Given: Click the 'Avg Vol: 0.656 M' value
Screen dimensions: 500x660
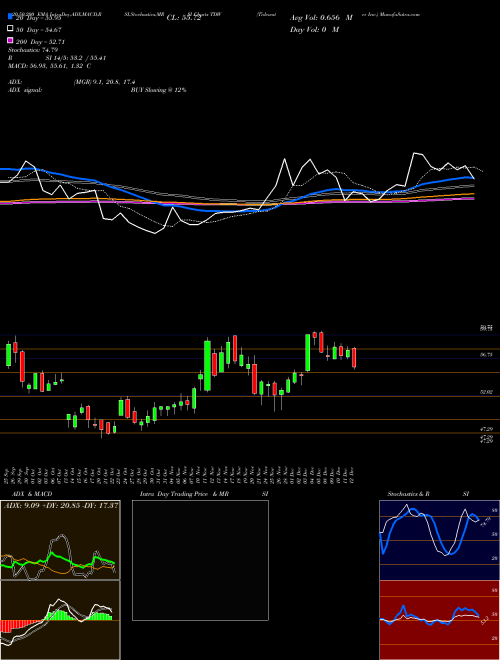Looking at the screenshot, I should tap(321, 18).
